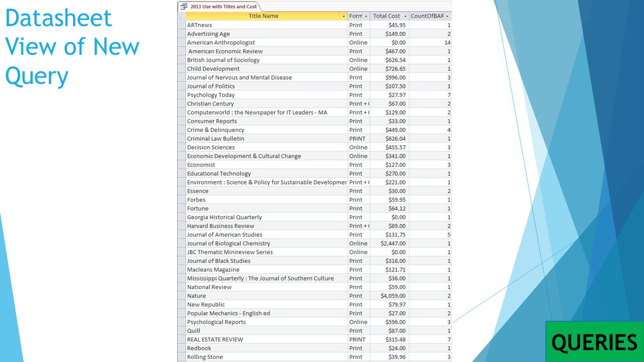Select 'Popular Mechanics - English ed' cell
644x362 pixels.
tap(266, 313)
